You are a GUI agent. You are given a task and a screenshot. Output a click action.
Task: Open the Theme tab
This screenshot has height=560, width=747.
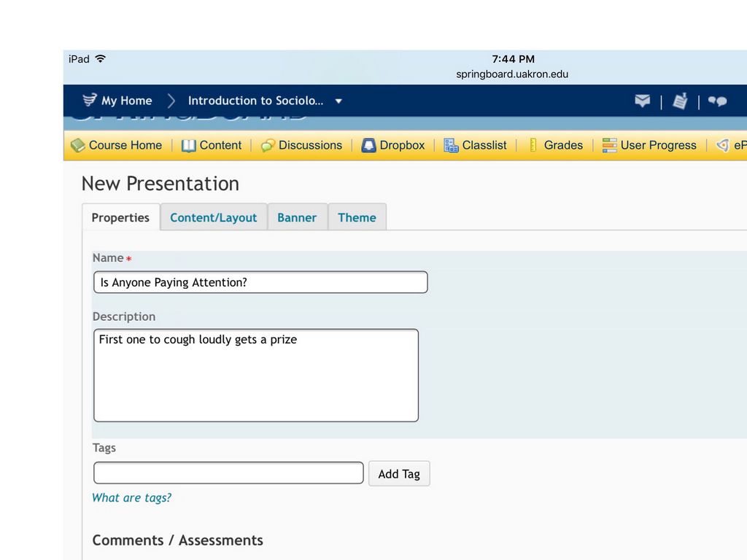pos(357,217)
